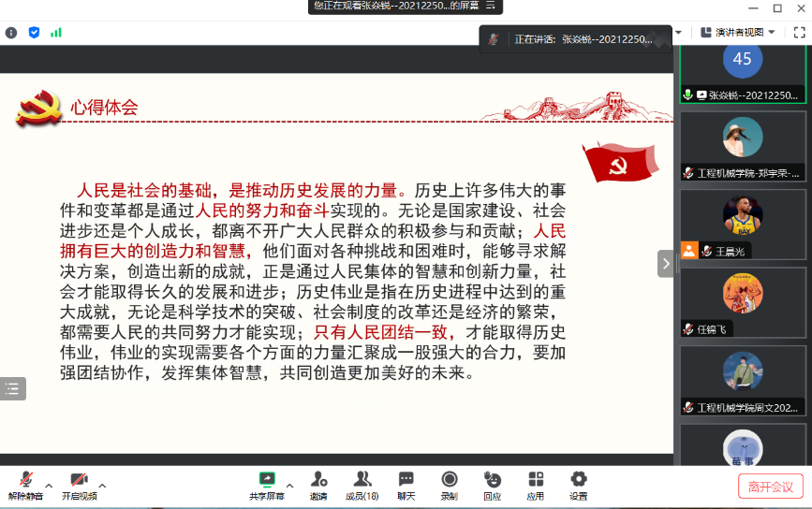Select 王晨光's participant video tile

click(742, 225)
